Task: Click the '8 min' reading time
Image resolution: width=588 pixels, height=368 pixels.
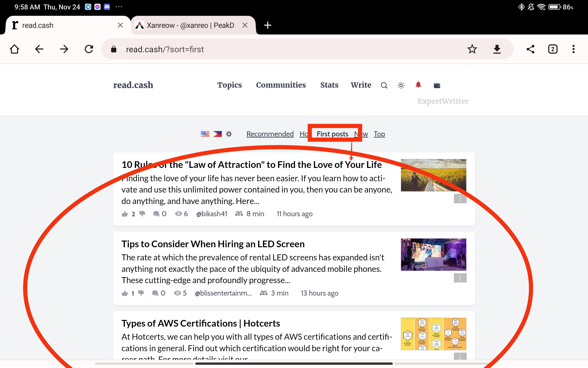Action: point(255,214)
